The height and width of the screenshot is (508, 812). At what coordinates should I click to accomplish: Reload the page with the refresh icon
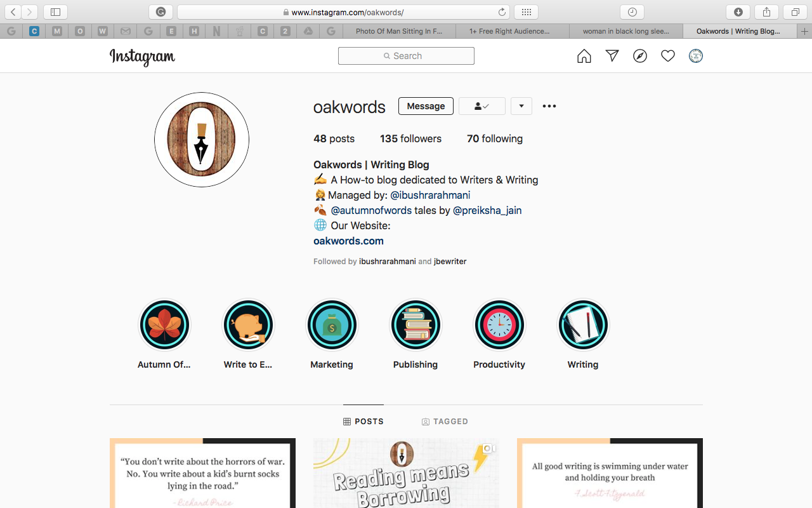point(502,12)
